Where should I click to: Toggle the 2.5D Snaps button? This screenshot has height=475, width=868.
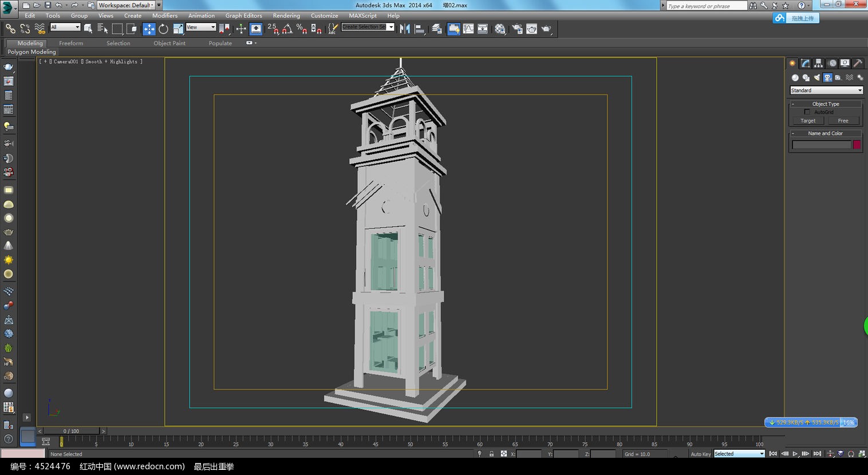(x=273, y=29)
